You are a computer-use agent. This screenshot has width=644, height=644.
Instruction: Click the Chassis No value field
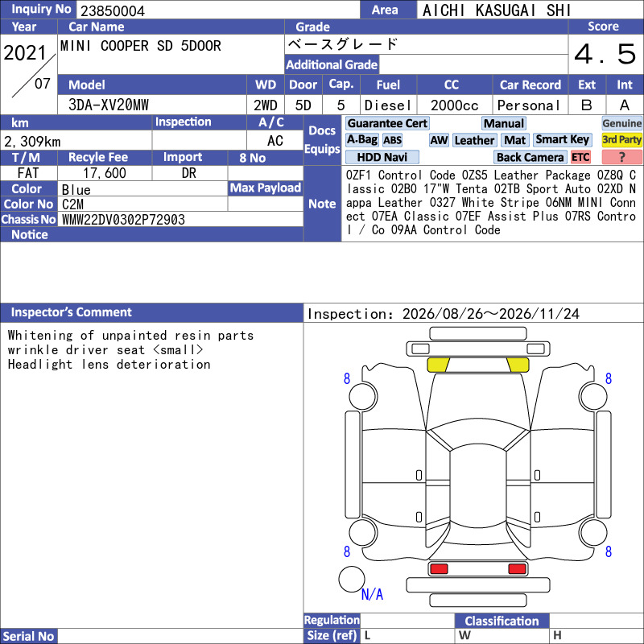coord(180,220)
